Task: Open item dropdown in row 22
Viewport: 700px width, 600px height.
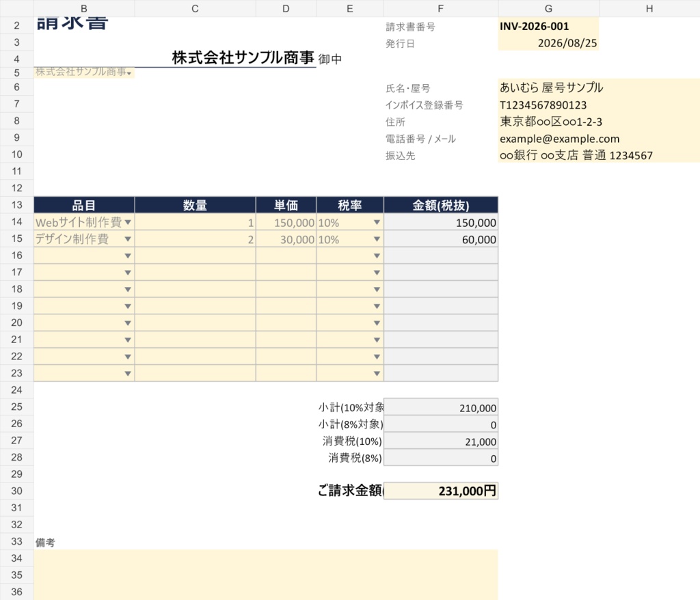Action: [x=128, y=357]
